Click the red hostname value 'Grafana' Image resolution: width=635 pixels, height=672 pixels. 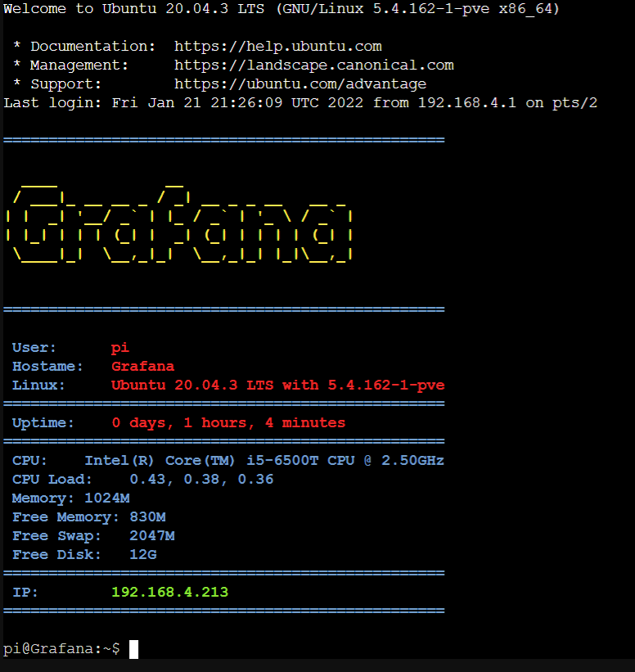coord(142,367)
